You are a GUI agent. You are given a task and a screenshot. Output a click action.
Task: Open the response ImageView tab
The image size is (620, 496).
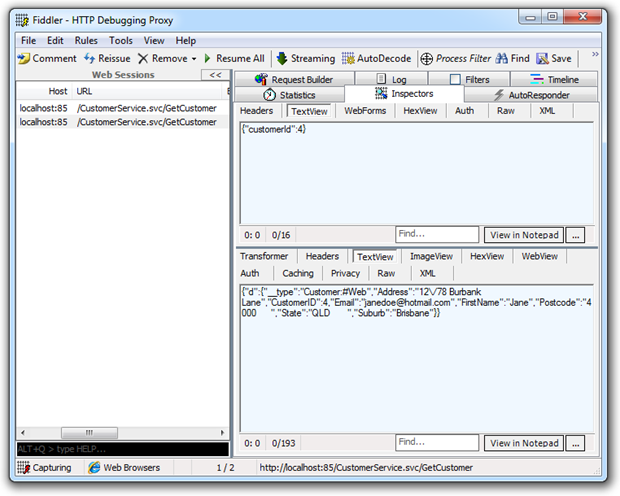pos(431,256)
